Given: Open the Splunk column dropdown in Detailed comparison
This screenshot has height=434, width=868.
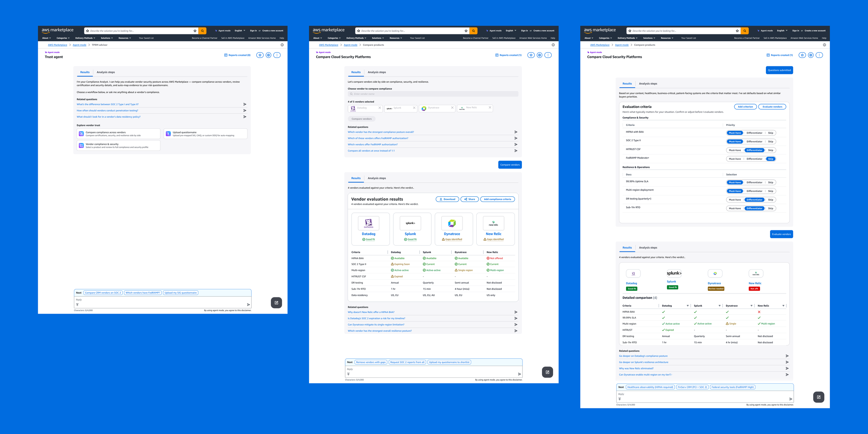Looking at the screenshot, I should 719,306.
